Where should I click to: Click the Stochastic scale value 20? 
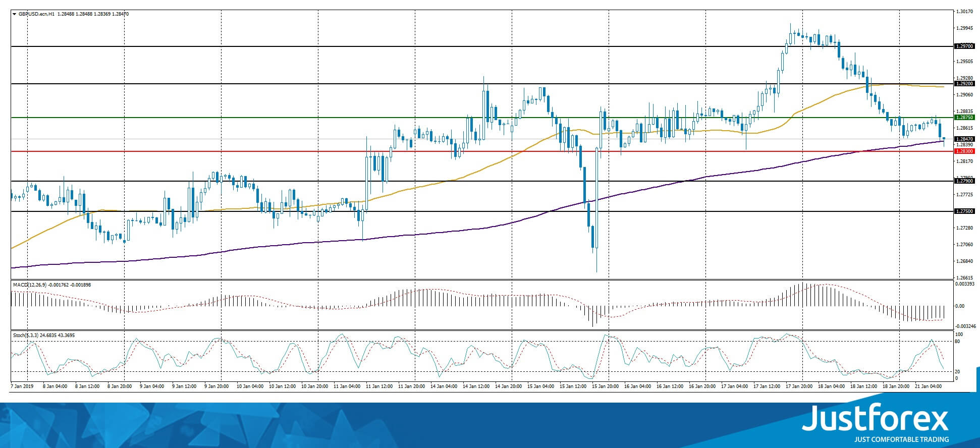click(957, 372)
